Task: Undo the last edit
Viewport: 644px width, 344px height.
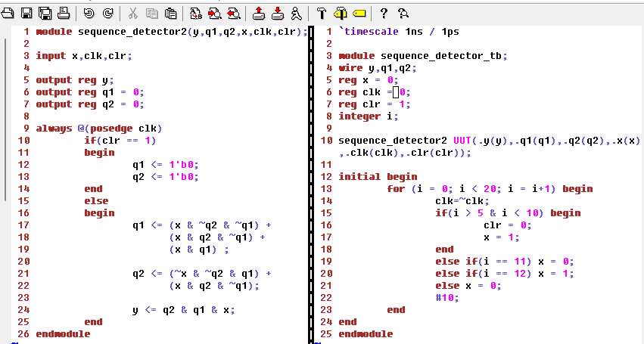Action: (x=89, y=12)
